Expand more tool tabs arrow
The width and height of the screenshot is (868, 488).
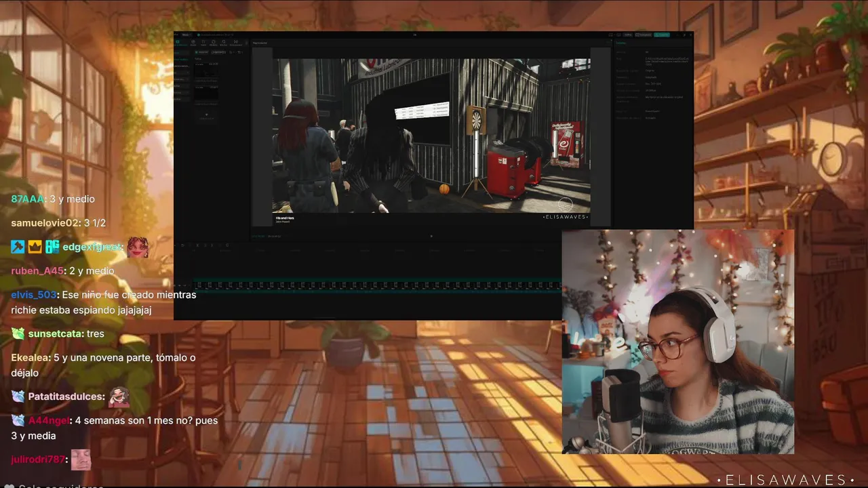pyautogui.click(x=246, y=43)
